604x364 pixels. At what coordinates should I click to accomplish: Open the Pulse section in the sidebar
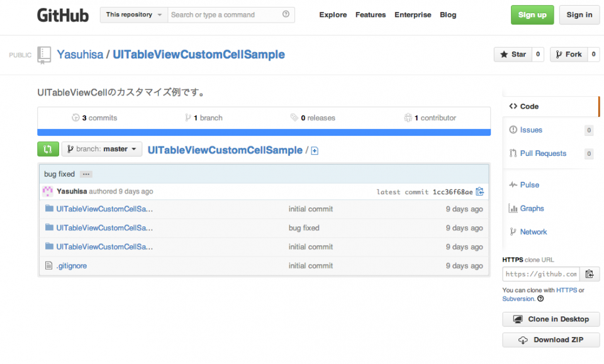pos(529,184)
